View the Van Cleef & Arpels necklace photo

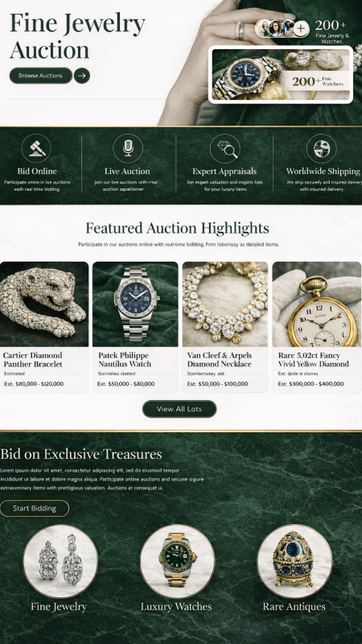pos(225,304)
